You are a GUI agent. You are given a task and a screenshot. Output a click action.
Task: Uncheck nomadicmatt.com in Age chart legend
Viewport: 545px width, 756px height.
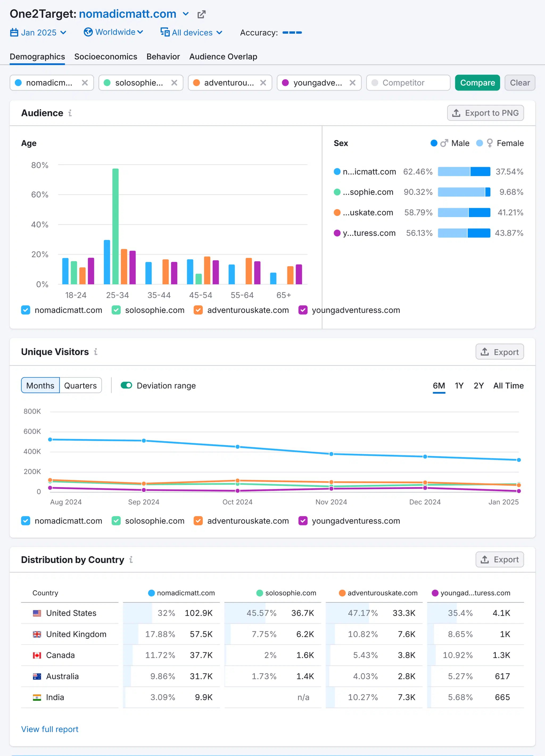(x=26, y=310)
